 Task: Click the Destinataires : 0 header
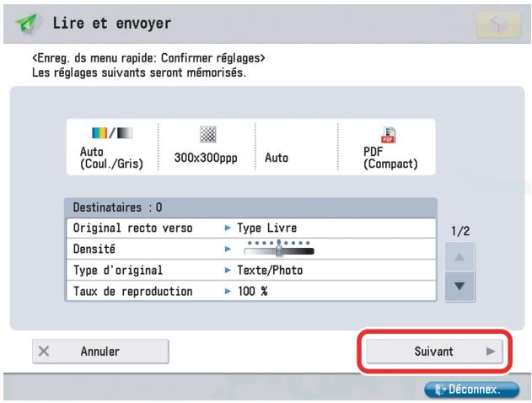tap(250, 207)
